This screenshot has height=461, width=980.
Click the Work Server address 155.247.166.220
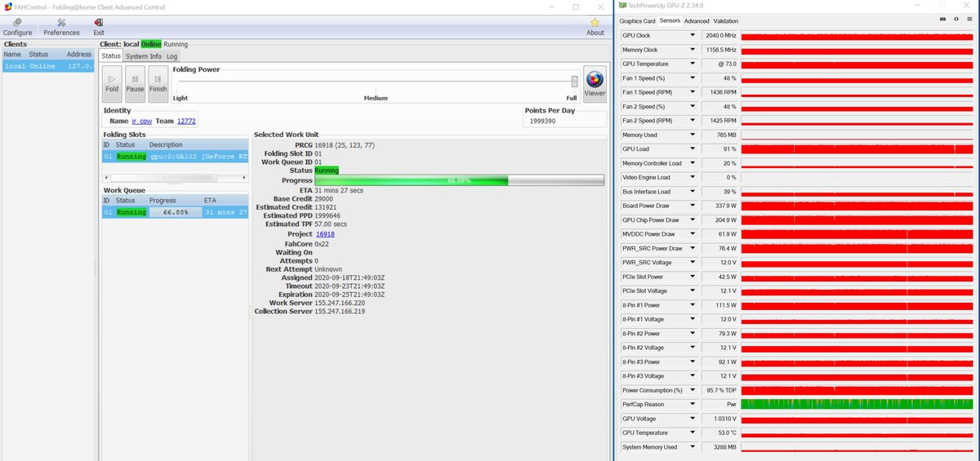pyautogui.click(x=340, y=302)
